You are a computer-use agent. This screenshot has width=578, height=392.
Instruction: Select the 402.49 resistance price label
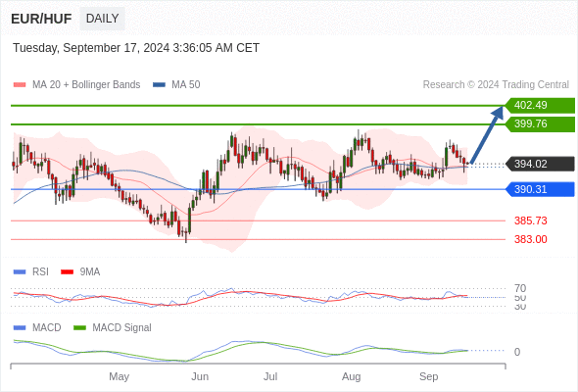[540, 106]
